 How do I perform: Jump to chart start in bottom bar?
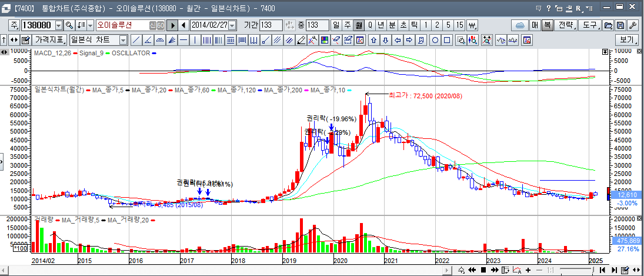tap(602, 270)
